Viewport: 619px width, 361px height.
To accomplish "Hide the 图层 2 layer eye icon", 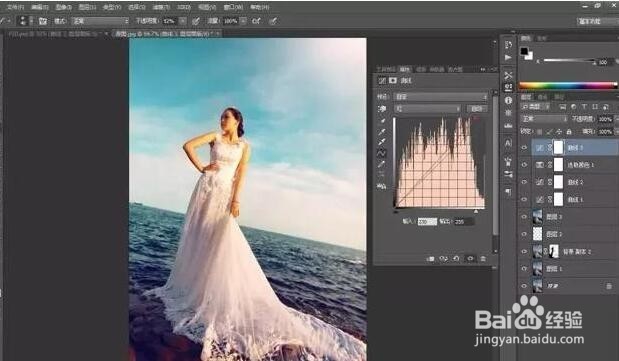I will [x=524, y=234].
